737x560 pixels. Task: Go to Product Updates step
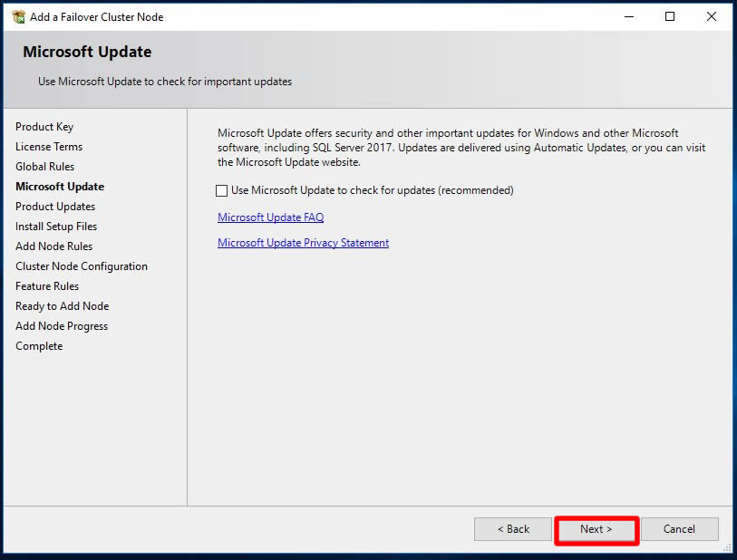click(55, 207)
